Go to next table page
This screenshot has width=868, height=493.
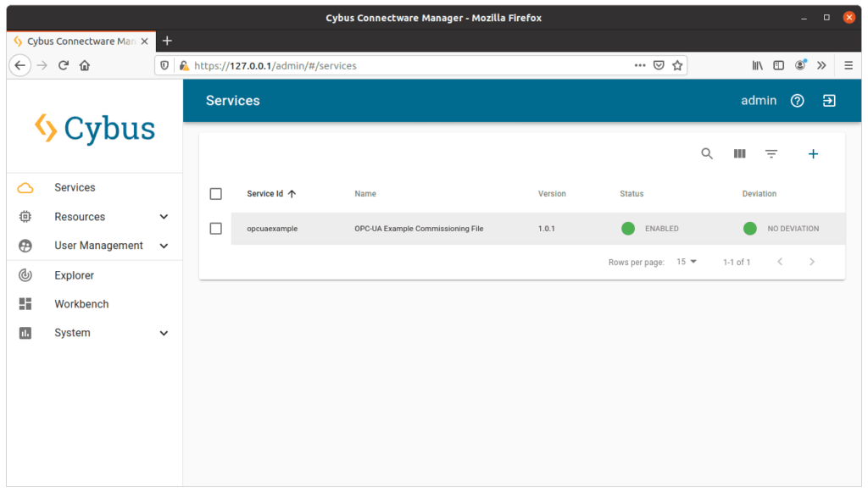click(x=812, y=262)
